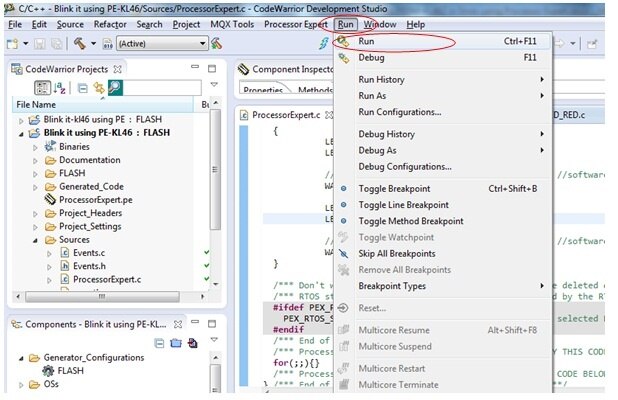Click the binary file toolbar icon
Screen dimensions: 618x400
tap(108, 43)
